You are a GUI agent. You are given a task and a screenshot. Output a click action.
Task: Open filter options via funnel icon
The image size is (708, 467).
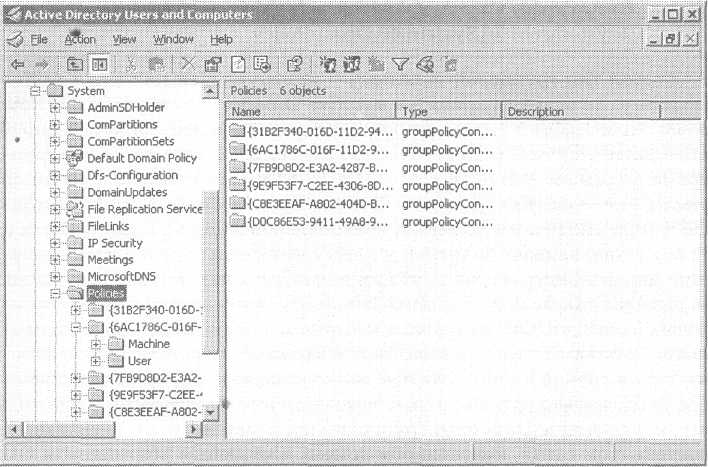click(x=400, y=65)
